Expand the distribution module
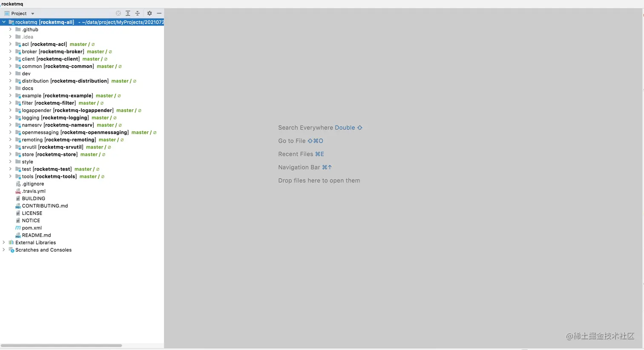Image resolution: width=644 pixels, height=350 pixels. coord(10,81)
